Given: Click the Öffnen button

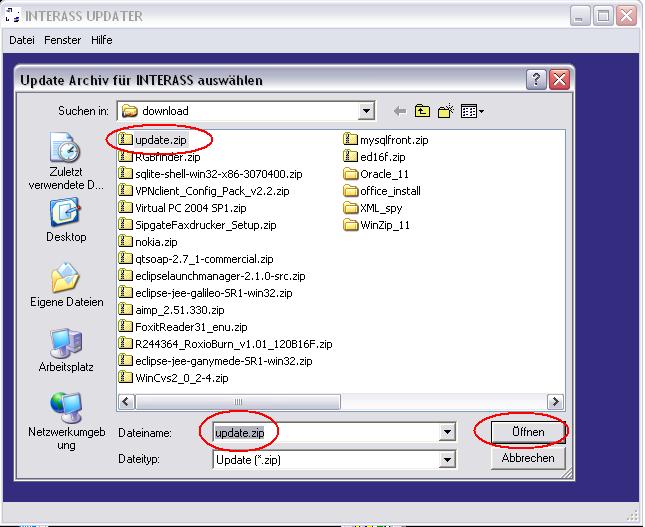Looking at the screenshot, I should tap(521, 432).
